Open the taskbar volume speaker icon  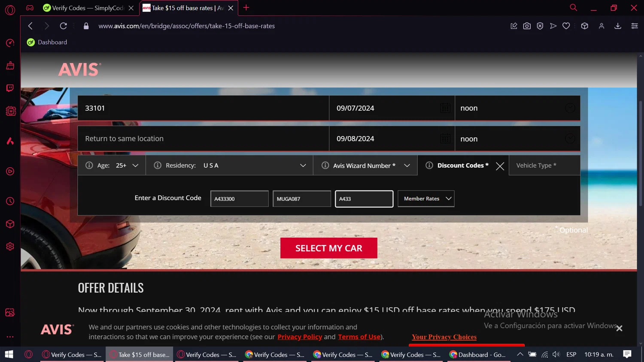tap(556, 354)
